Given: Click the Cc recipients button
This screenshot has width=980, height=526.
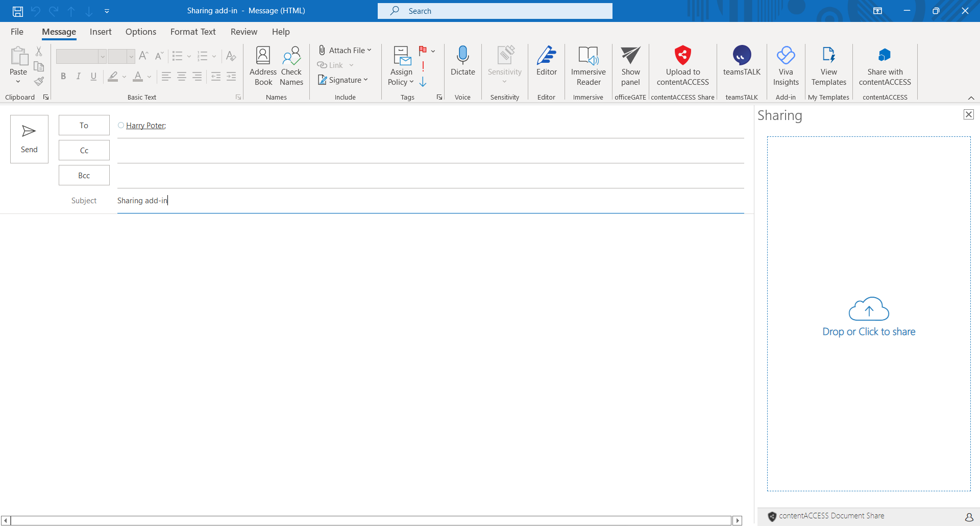Looking at the screenshot, I should [84, 150].
